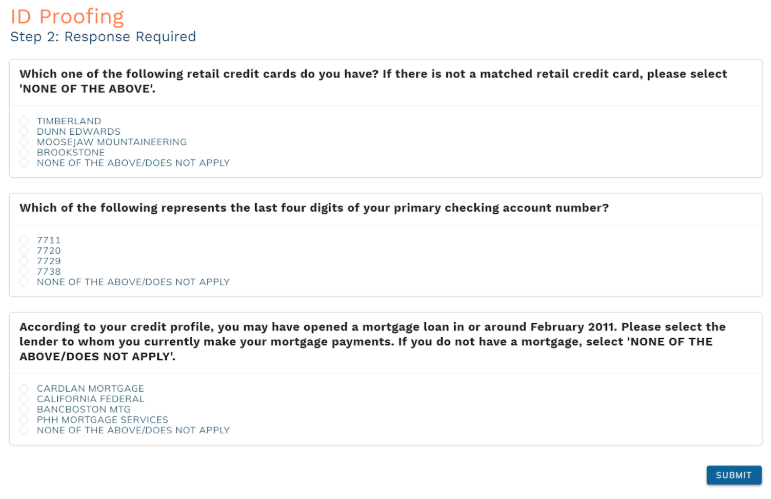
Task: Select NONE OF THE ABOVE for retail credit cards
Action: (x=24, y=163)
